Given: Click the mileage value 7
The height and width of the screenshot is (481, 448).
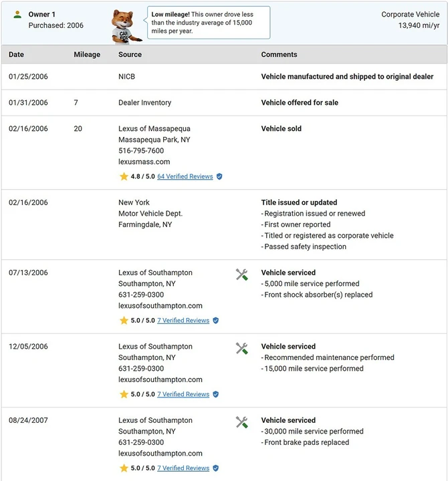Looking at the screenshot, I should pos(76,102).
